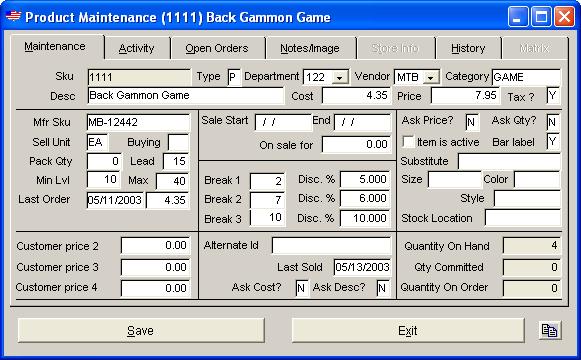
Task: Click the Min Lvl field
Action: [x=104, y=180]
